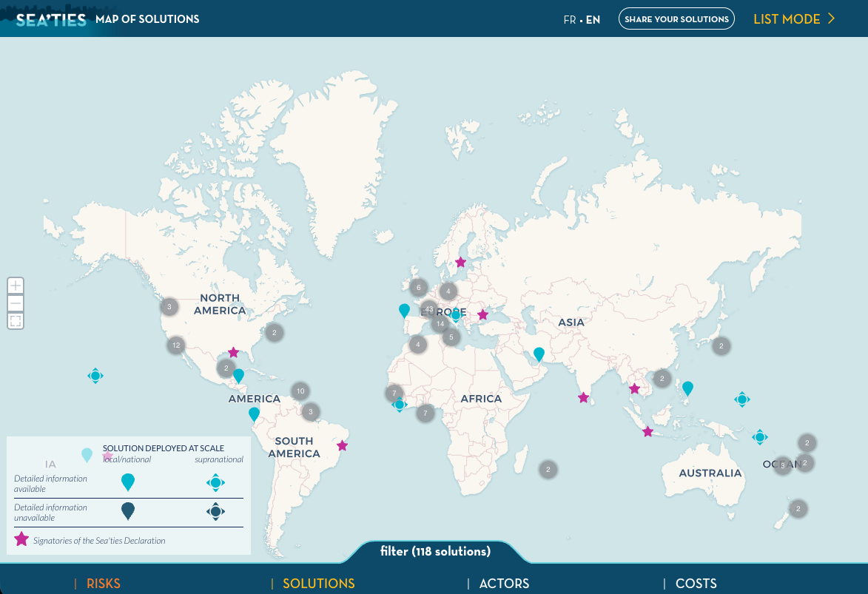Open the teal pin in the Persian Gulf
The height and width of the screenshot is (594, 868).
(538, 354)
